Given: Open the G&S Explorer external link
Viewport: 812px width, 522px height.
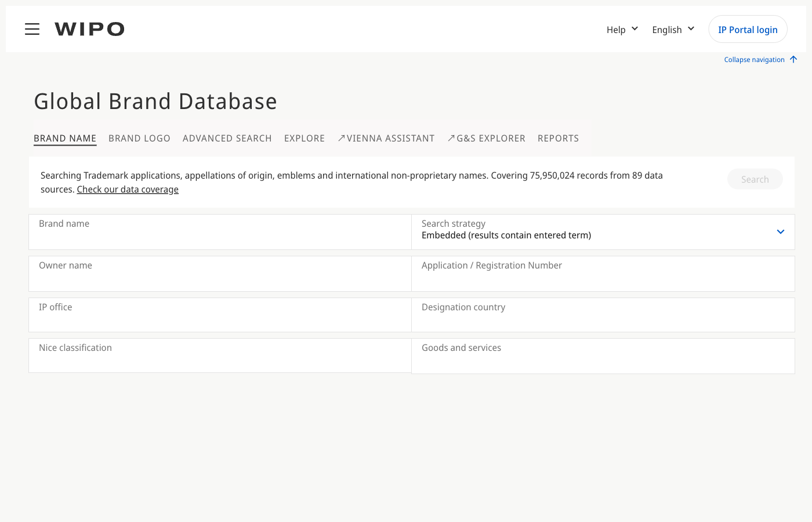Looking at the screenshot, I should click(x=487, y=139).
